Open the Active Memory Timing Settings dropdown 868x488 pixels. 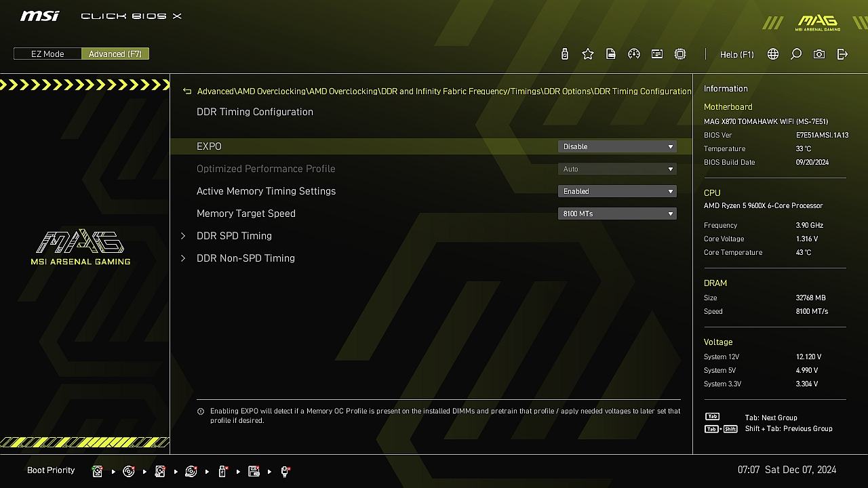coord(617,191)
